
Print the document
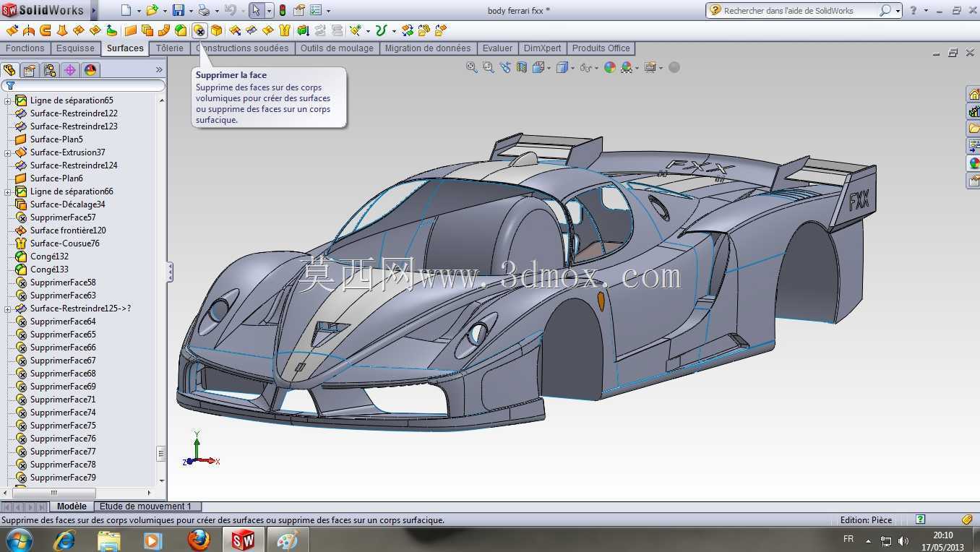click(x=204, y=10)
